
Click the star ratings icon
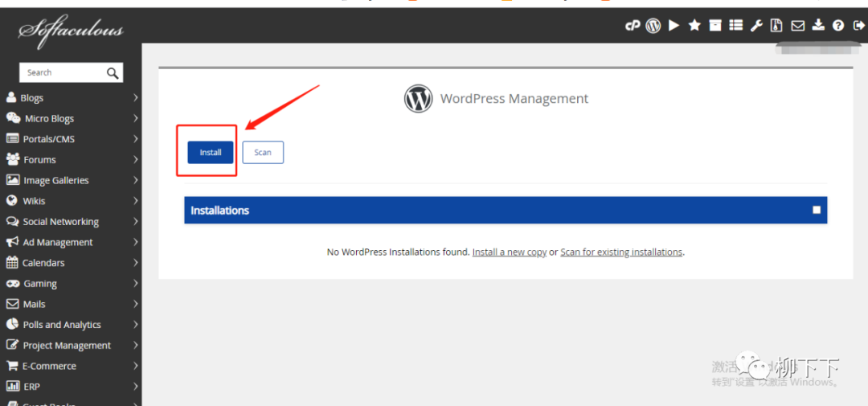694,26
